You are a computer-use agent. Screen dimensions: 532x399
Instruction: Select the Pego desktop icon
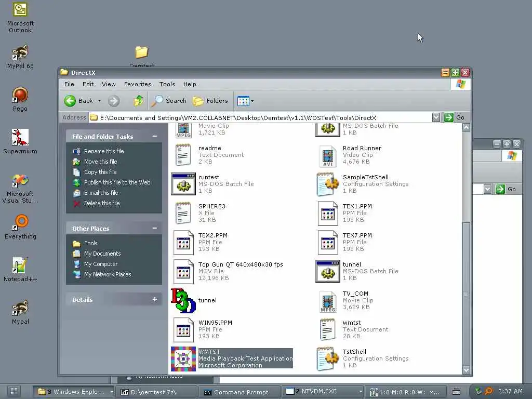pos(20,99)
